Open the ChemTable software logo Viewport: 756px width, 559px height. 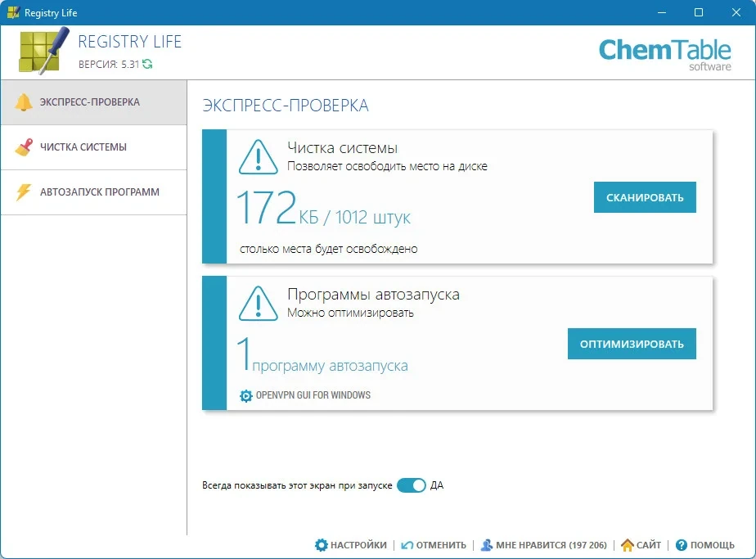pyautogui.click(x=665, y=54)
